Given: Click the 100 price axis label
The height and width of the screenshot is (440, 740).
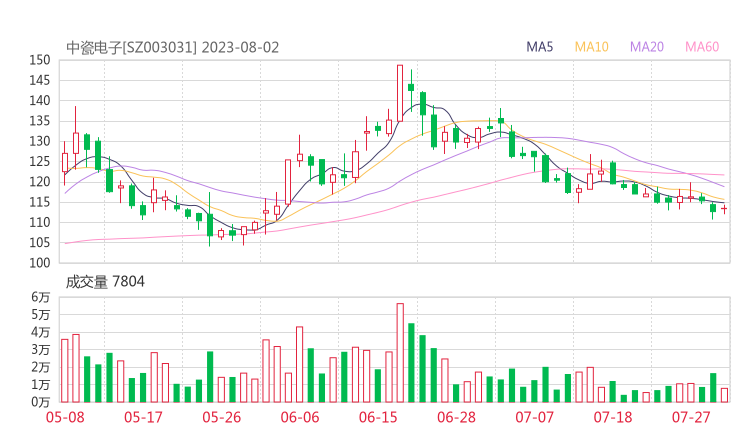Looking at the screenshot, I should (x=40, y=263).
